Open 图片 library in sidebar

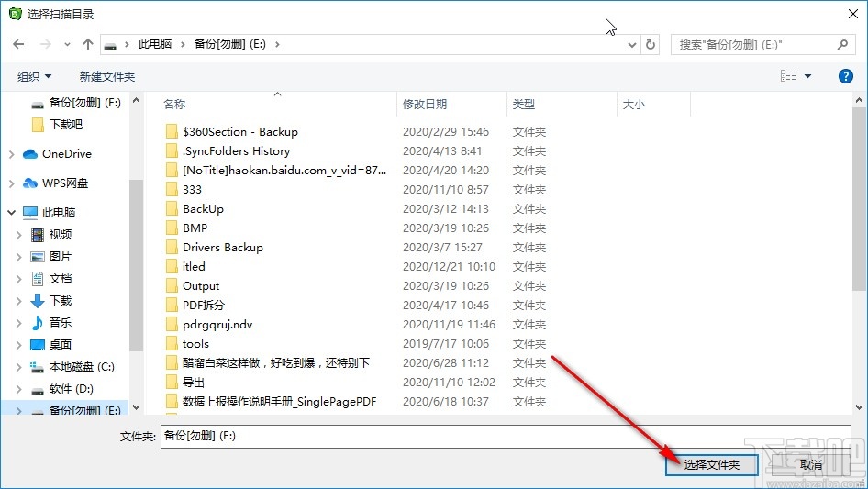61,257
